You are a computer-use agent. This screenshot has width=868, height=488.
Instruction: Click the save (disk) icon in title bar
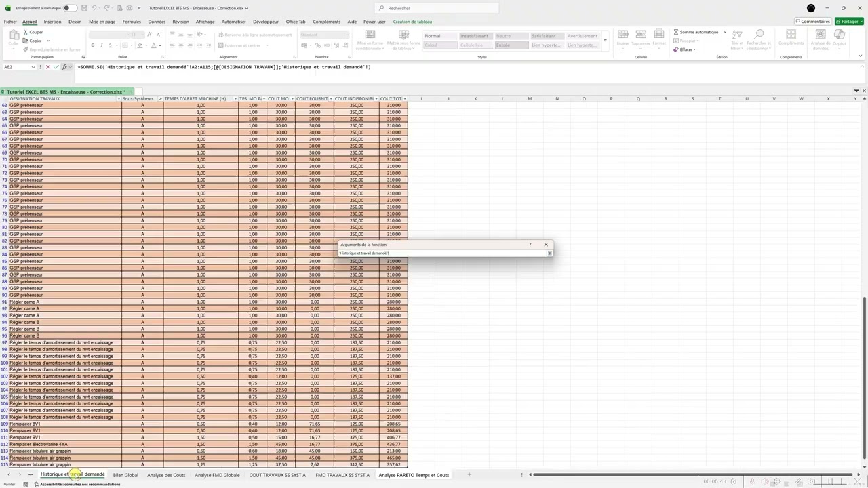pyautogui.click(x=85, y=8)
